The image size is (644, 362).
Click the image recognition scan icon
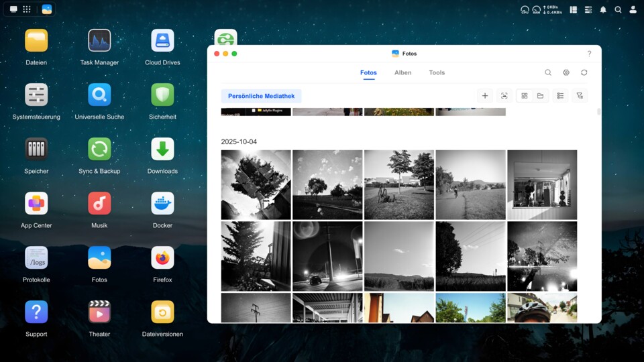(504, 96)
